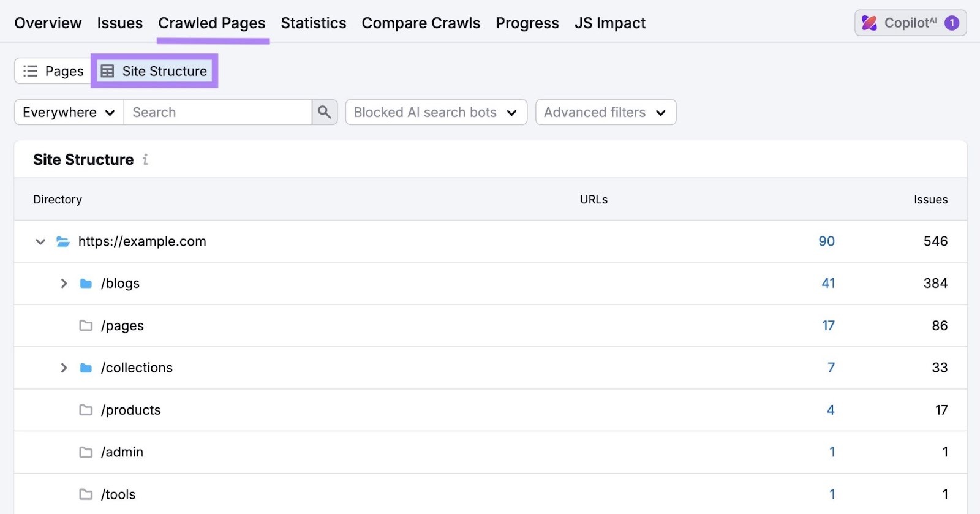
Task: Click the Copilot icon in the top right
Action: click(x=870, y=23)
